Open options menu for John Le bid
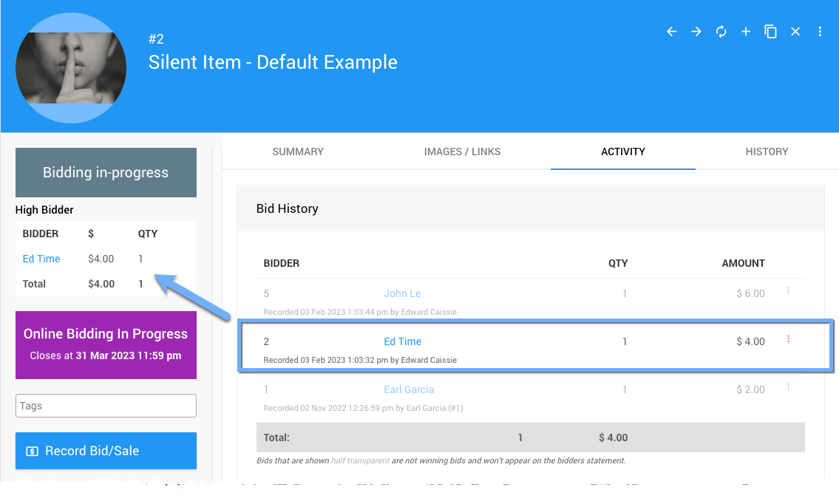This screenshot has width=839, height=504. (788, 291)
